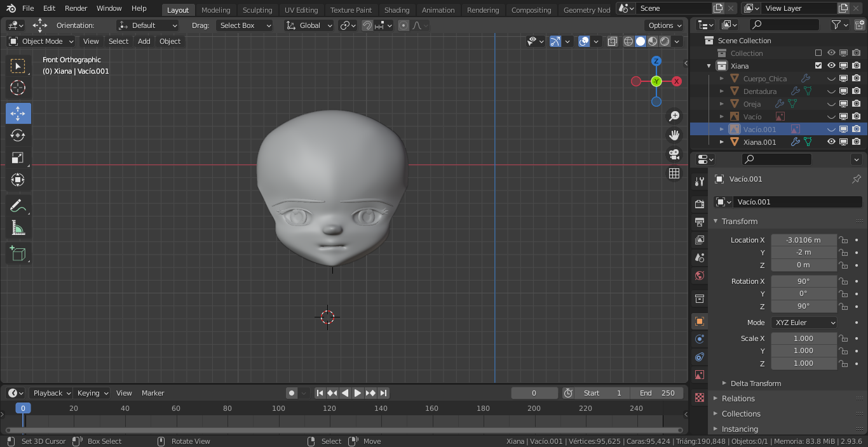Viewport: 868px width, 447px height.
Task: Switch to orthographic/perspective grid icon
Action: click(x=674, y=173)
